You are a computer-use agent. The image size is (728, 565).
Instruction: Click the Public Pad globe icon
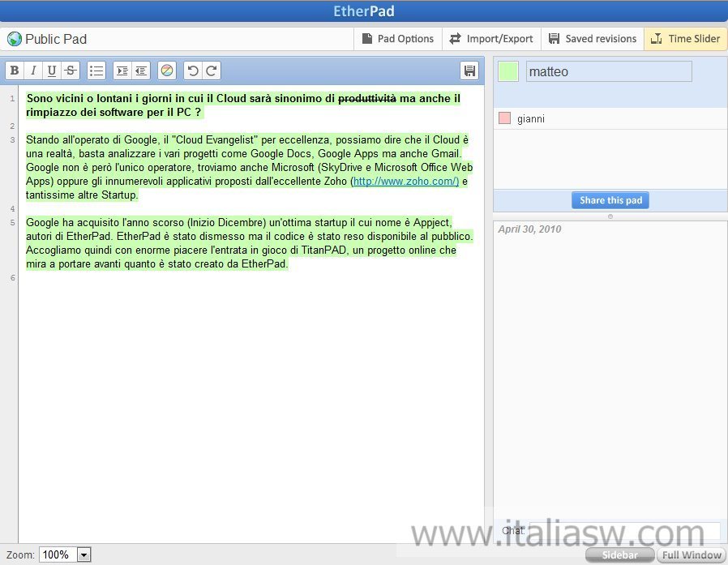pos(15,39)
